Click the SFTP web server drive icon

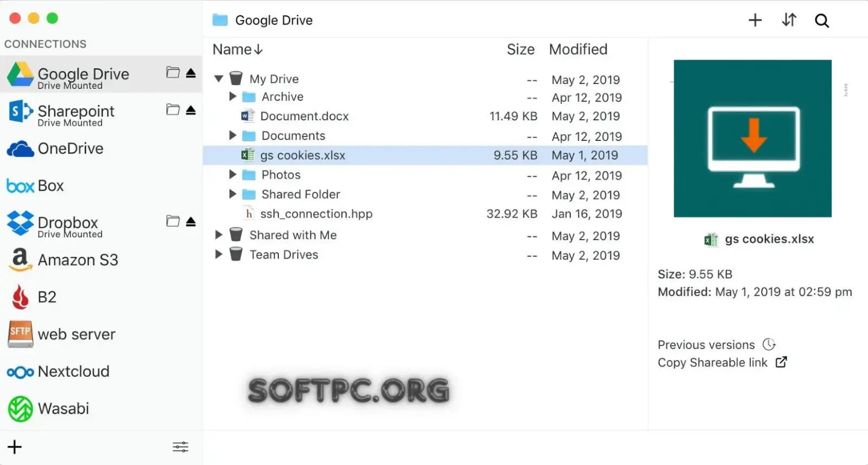point(20,334)
